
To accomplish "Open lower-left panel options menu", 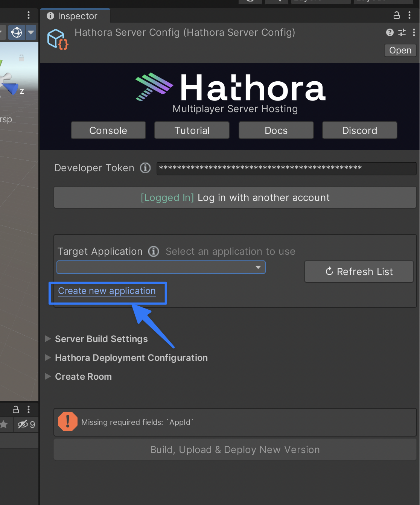I will coord(29,409).
